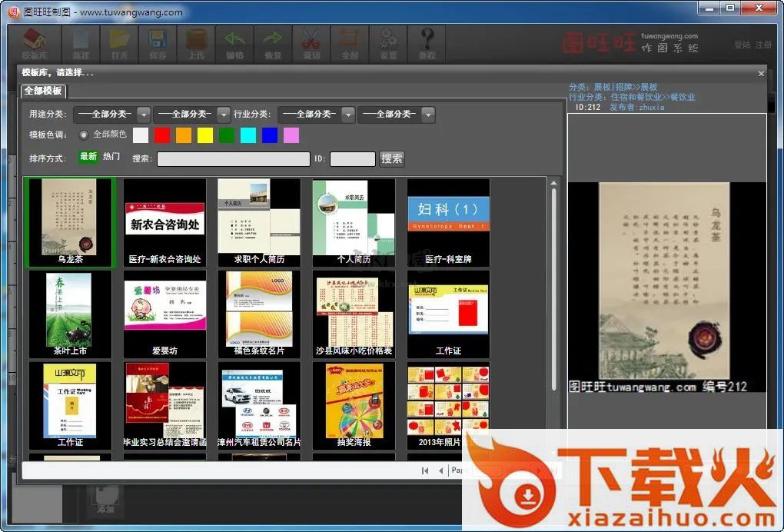The width and height of the screenshot is (784, 532).
Task: Focus the 搜索 keyword input field
Action: (x=234, y=159)
